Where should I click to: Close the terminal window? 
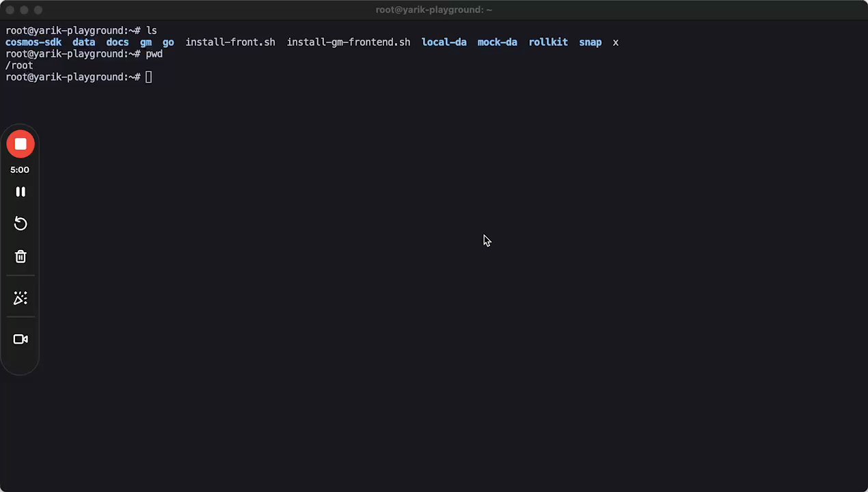click(10, 10)
